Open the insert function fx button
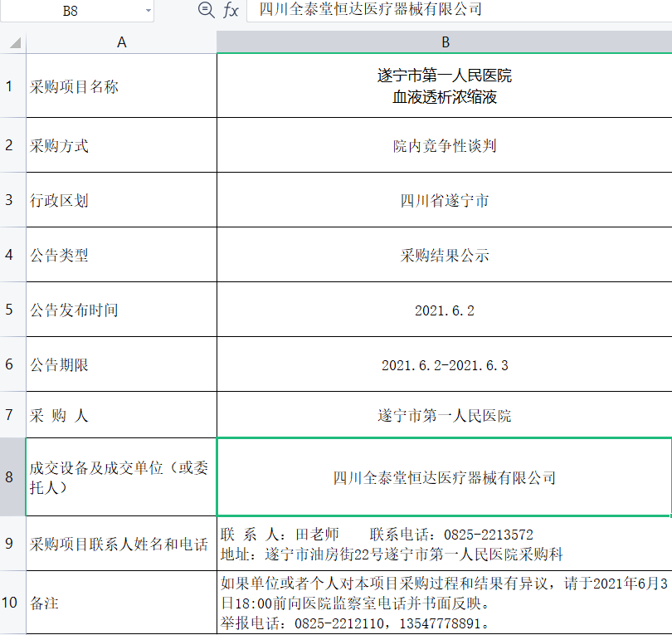Screen dimensions: 672x635 click(231, 10)
